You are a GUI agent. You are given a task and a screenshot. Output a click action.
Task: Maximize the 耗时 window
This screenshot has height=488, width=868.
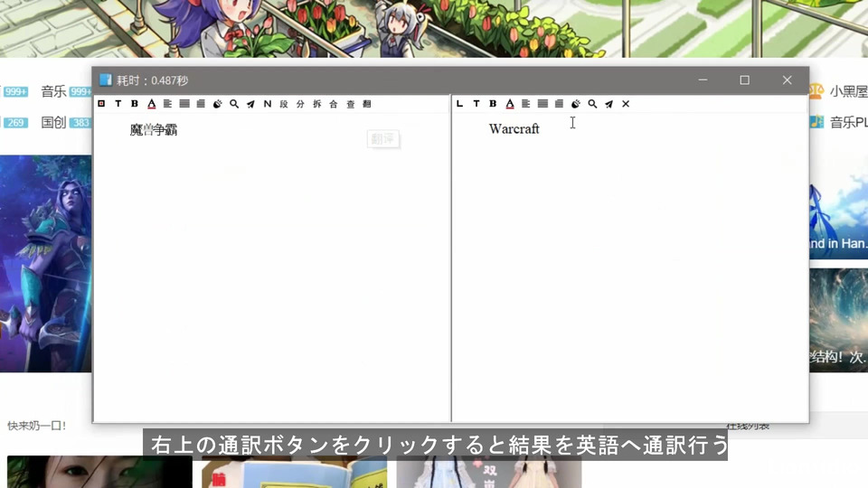click(744, 80)
